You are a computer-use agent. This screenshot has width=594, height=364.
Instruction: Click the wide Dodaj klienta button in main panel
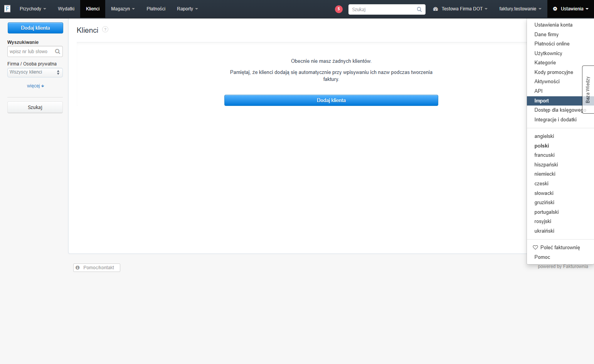click(331, 100)
